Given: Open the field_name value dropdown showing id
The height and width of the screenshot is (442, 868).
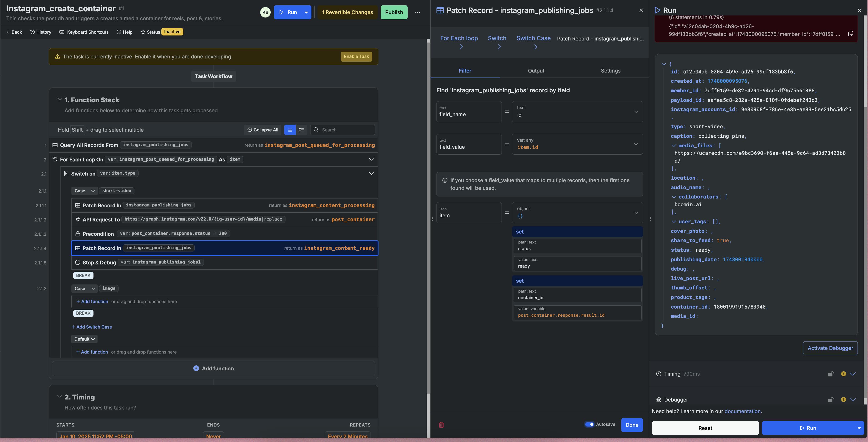Looking at the screenshot, I should click(577, 111).
